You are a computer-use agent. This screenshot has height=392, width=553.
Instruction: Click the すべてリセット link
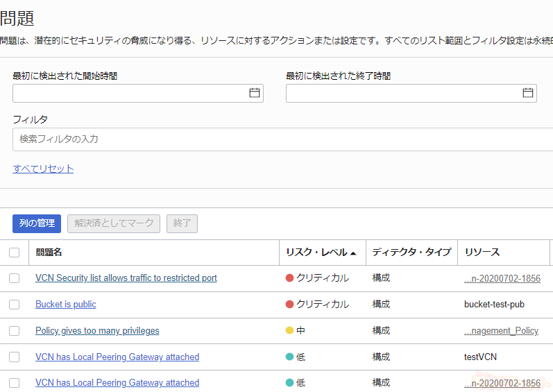(43, 169)
